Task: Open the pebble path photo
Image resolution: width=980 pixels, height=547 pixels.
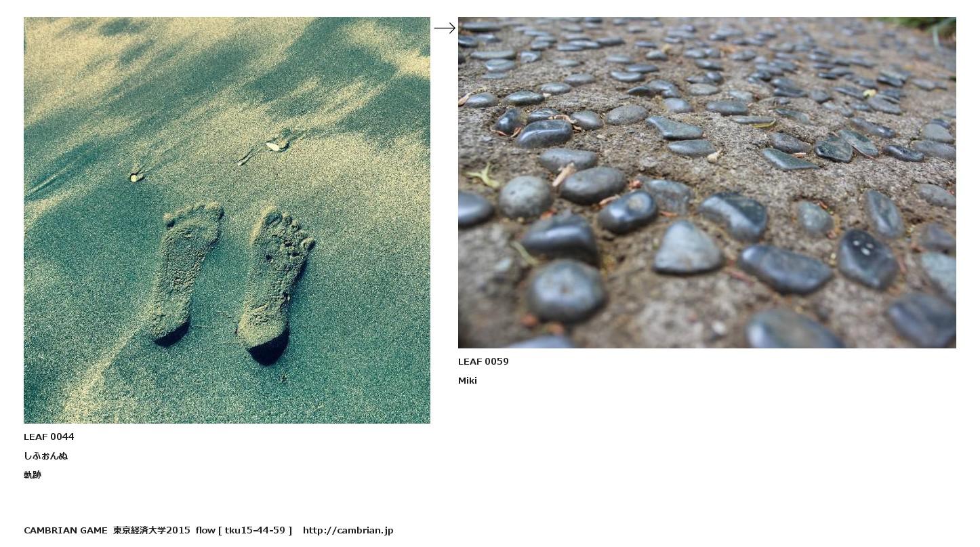Action: [x=707, y=182]
